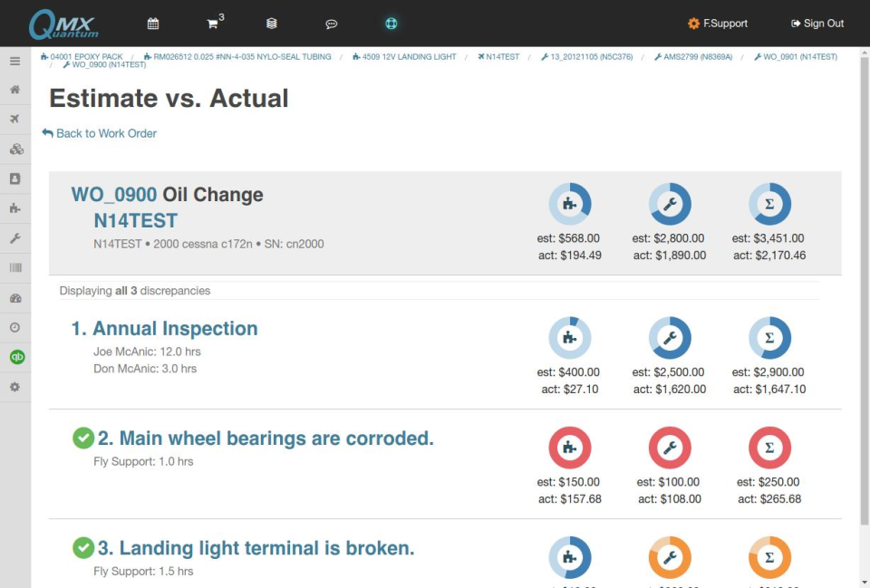The width and height of the screenshot is (870, 588).
Task: Open the shopping cart with 3 items
Action: point(214,24)
